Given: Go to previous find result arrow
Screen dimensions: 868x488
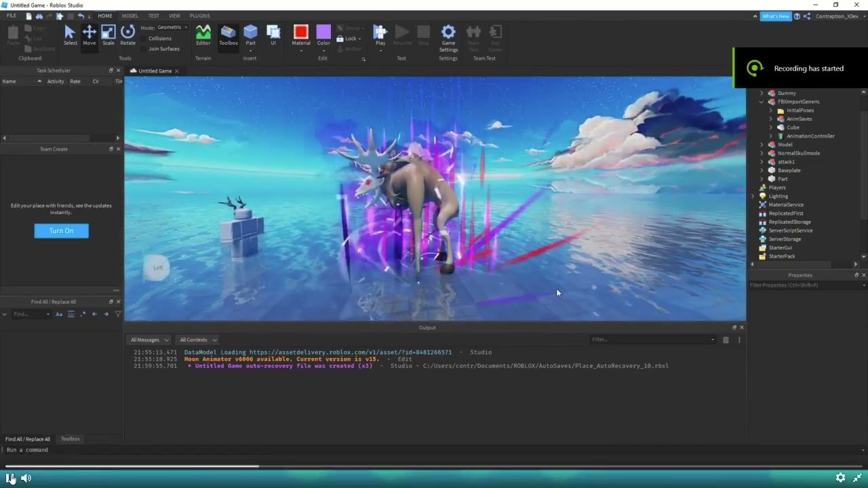Looking at the screenshot, I should [x=94, y=314].
